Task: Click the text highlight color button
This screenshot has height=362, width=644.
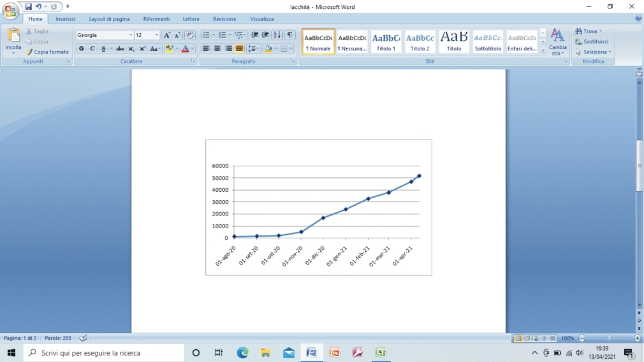Action: click(169, 49)
